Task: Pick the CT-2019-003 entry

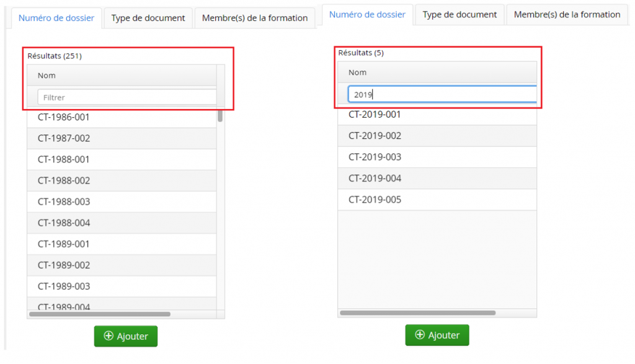Action: 437,157
